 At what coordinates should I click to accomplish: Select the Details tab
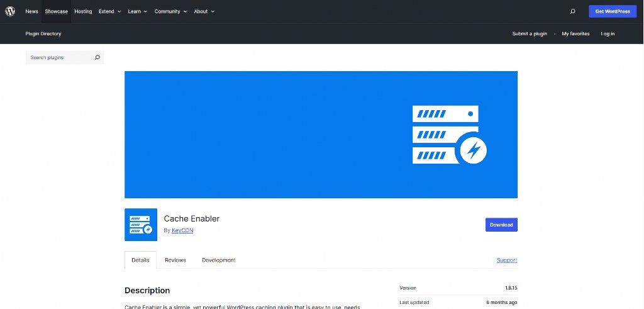coord(140,260)
